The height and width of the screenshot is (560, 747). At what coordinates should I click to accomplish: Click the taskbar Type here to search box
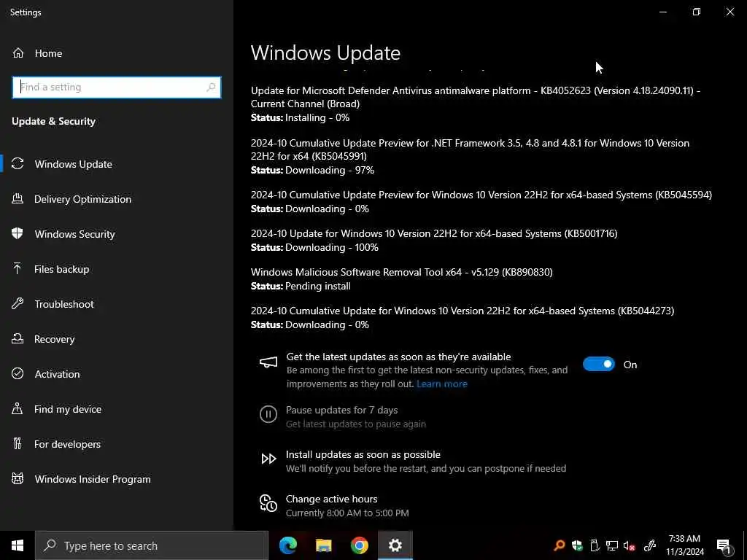pyautogui.click(x=152, y=545)
